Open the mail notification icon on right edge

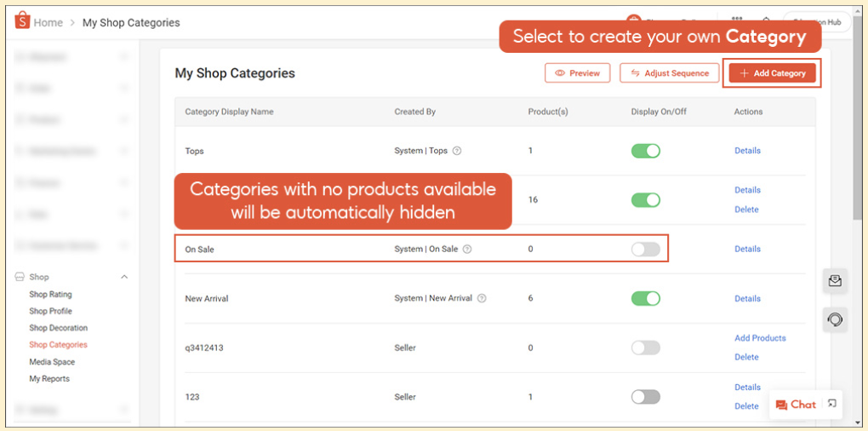pyautogui.click(x=835, y=281)
